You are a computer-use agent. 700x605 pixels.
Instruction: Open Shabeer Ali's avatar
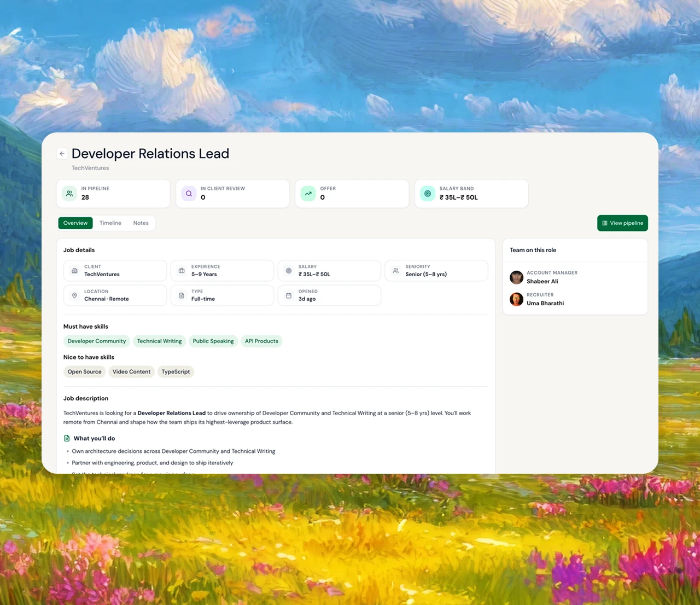pyautogui.click(x=516, y=277)
